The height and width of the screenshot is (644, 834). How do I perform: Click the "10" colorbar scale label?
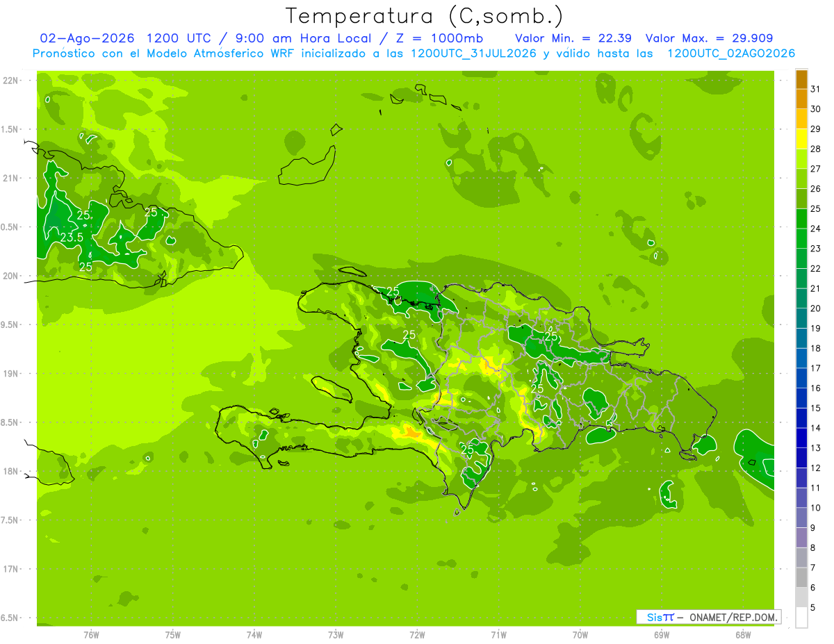pos(816,508)
